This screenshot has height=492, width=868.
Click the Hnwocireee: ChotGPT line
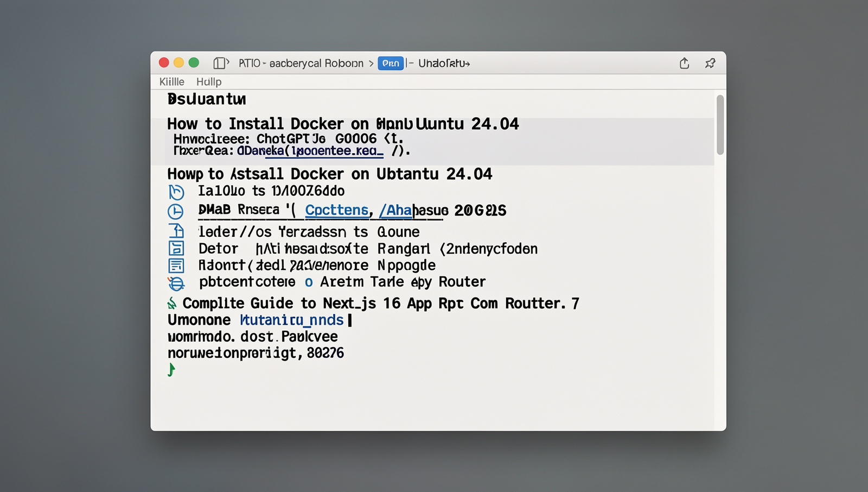coord(289,138)
